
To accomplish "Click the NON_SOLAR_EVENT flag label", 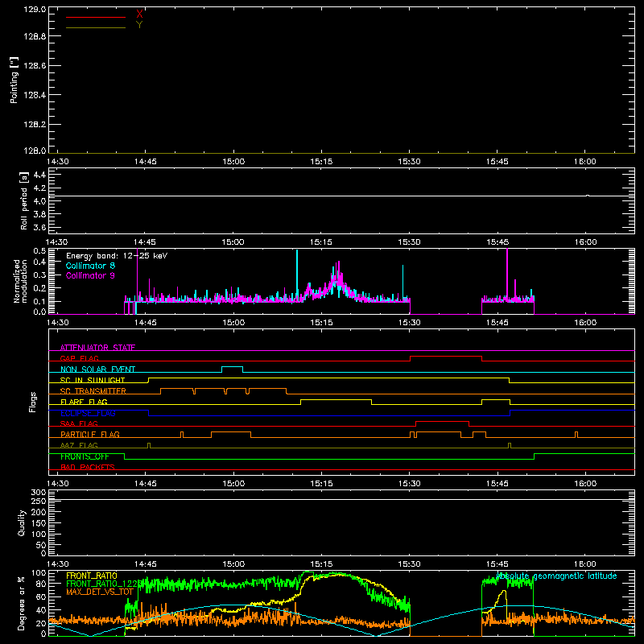I will pyautogui.click(x=97, y=369).
